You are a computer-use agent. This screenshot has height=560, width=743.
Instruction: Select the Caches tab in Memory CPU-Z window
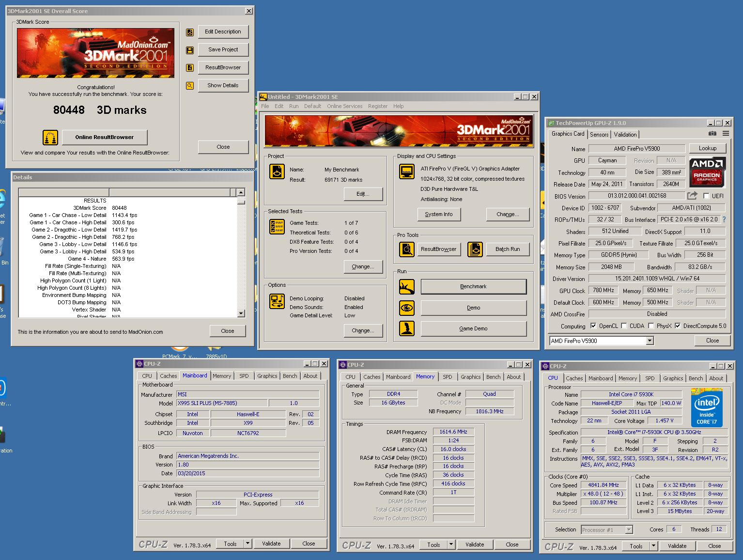point(371,377)
